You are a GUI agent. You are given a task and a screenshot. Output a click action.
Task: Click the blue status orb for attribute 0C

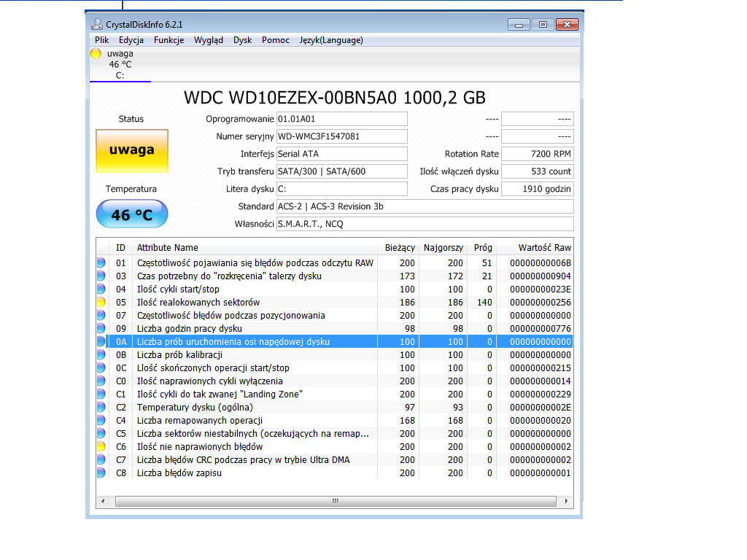101,368
